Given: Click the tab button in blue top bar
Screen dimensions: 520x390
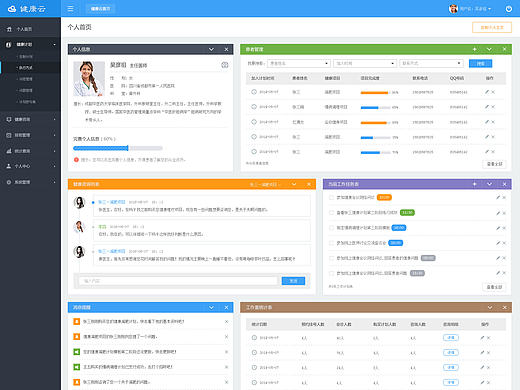Looking at the screenshot, I should [100, 9].
